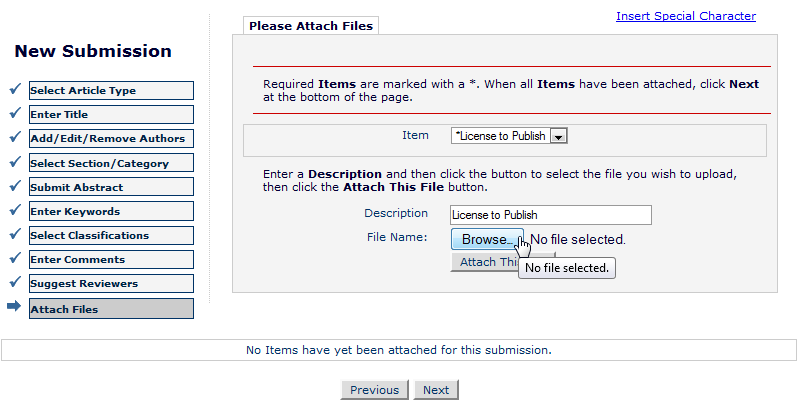Go to Select Section/Category step
The width and height of the screenshot is (804, 414).
[x=111, y=163]
